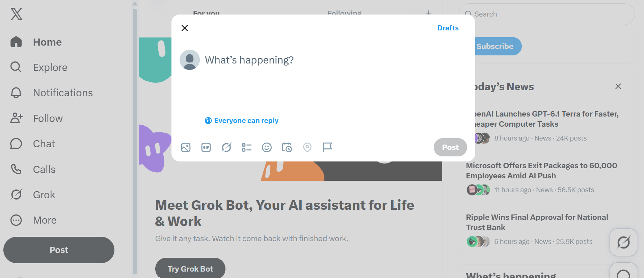Image resolution: width=644 pixels, height=278 pixels.
Task: Open Explore from the sidebar
Action: (x=39, y=68)
